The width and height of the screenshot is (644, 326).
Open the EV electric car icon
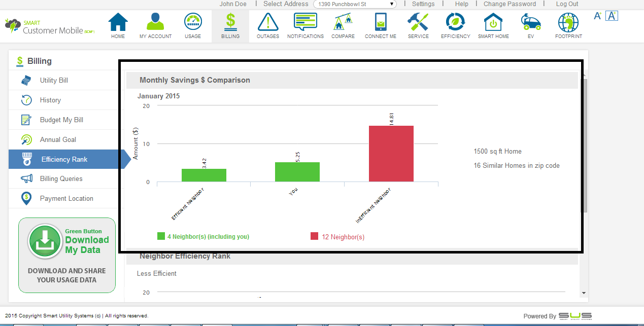531,23
